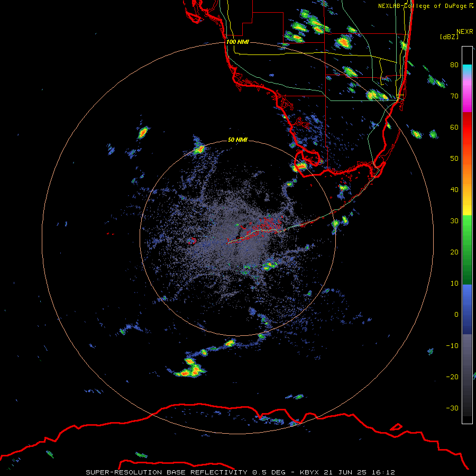Click the cyan top segment of color bar
Image resolution: width=476 pixels, height=476 pixels.
(467, 69)
